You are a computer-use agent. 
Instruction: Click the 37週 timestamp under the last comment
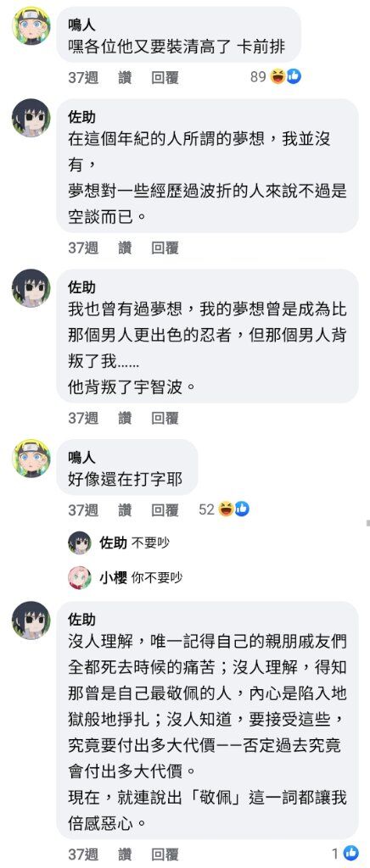point(83,853)
